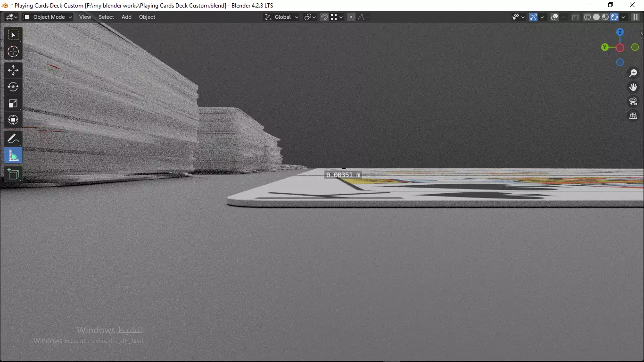The height and width of the screenshot is (362, 644).
Task: Click the negative Y green circle on gizmo
Action: click(635, 47)
